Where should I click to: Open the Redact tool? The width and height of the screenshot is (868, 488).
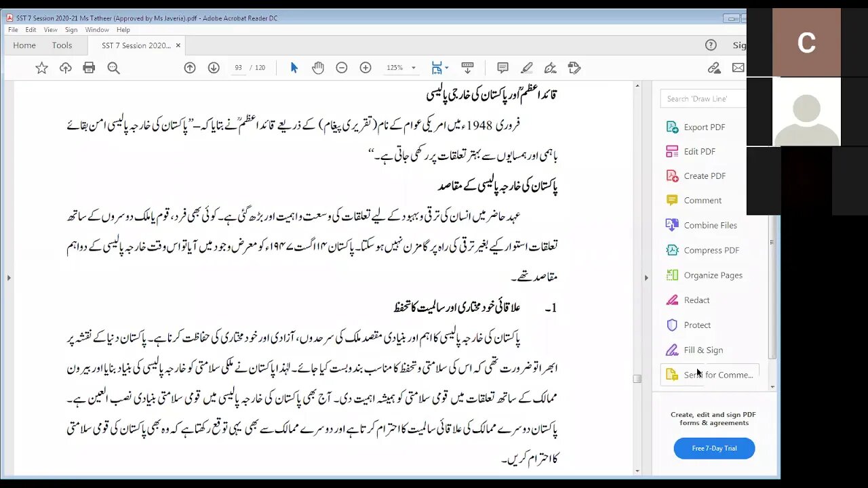[x=696, y=300]
